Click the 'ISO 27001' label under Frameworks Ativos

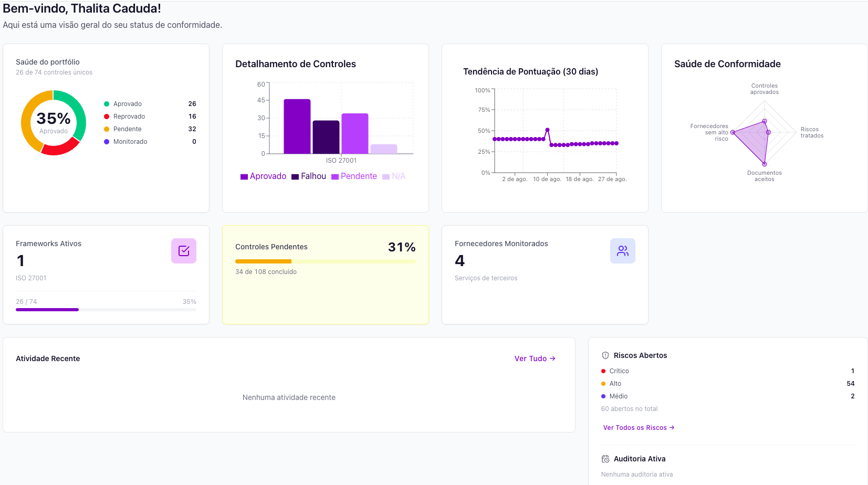pos(31,278)
